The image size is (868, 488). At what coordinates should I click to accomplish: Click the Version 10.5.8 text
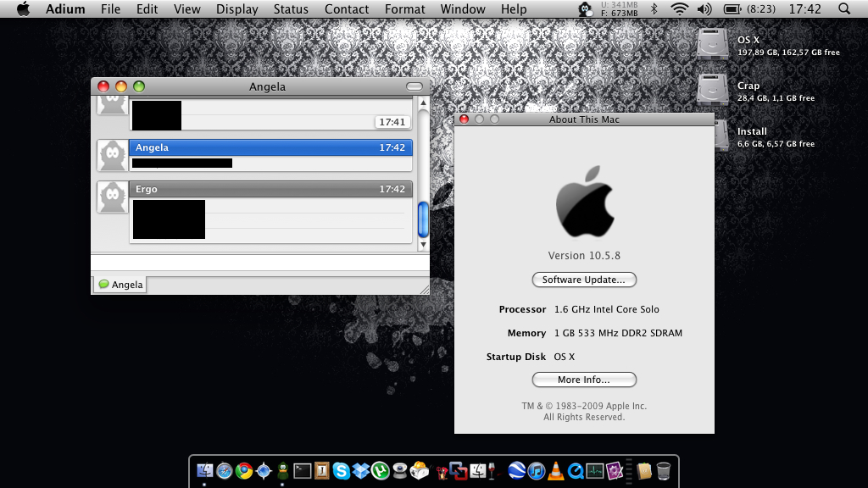[584, 256]
